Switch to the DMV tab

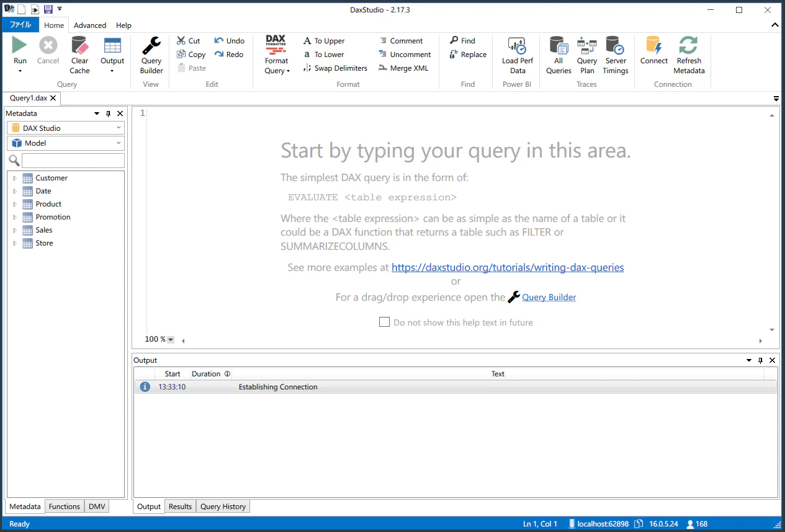click(x=97, y=507)
